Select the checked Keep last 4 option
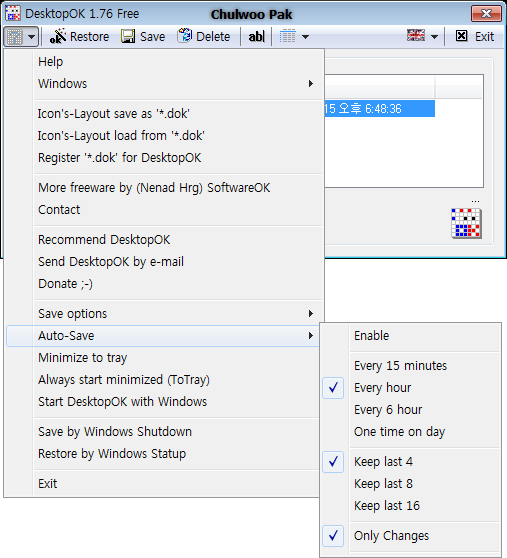This screenshot has width=507, height=558. [412, 462]
